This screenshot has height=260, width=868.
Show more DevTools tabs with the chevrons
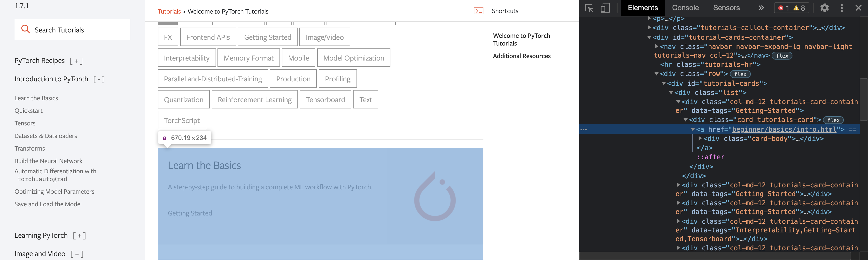point(761,8)
